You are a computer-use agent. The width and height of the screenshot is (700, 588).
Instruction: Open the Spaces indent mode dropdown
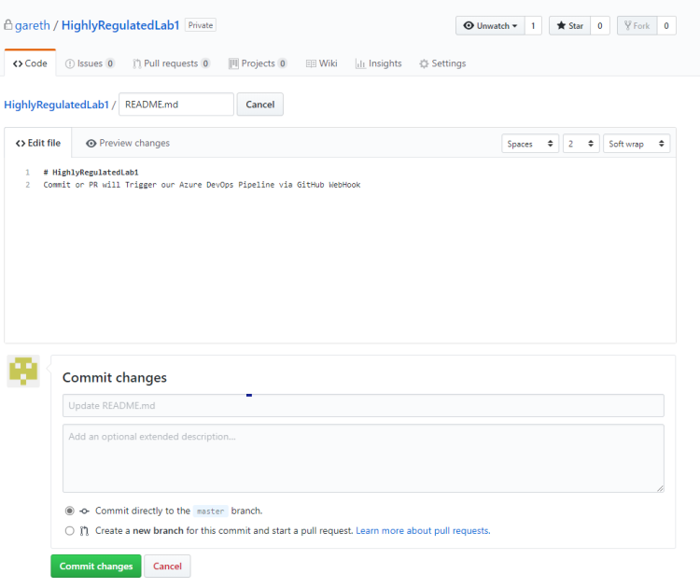click(x=530, y=144)
